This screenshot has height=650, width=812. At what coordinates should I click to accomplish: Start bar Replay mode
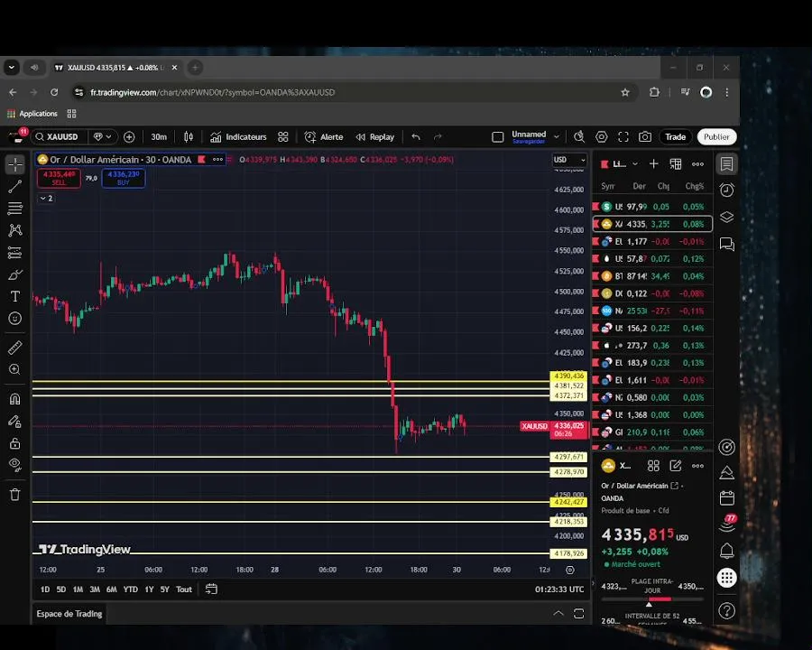[x=375, y=137]
